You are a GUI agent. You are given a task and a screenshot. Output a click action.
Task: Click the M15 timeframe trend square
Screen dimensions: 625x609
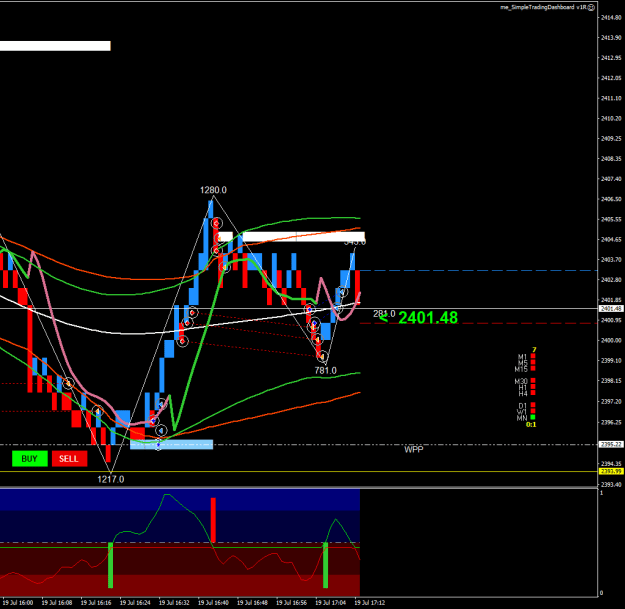533,369
